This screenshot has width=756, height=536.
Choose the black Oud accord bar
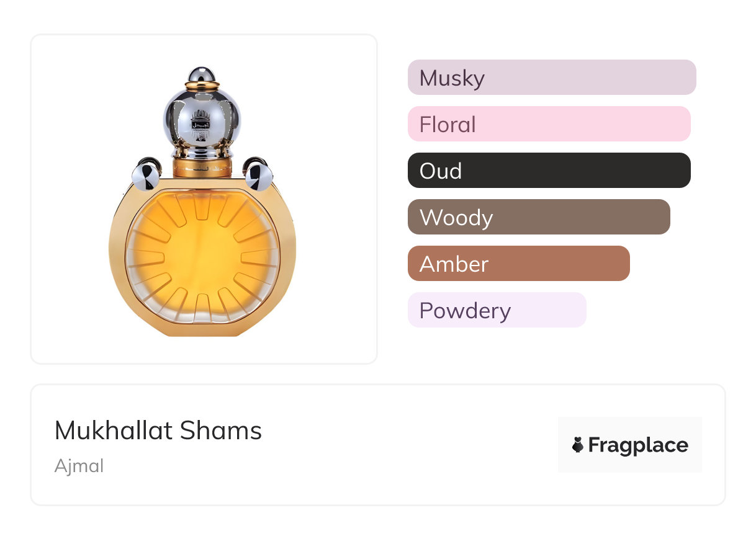[549, 171]
